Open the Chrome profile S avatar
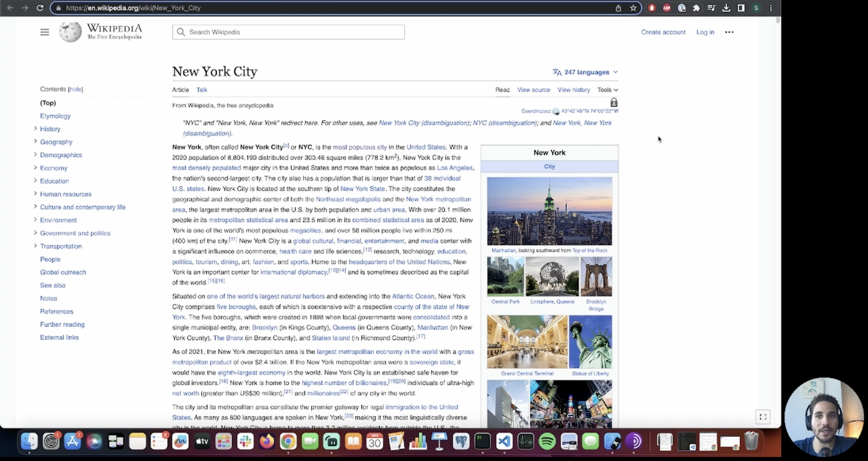This screenshot has width=868, height=461. click(756, 8)
